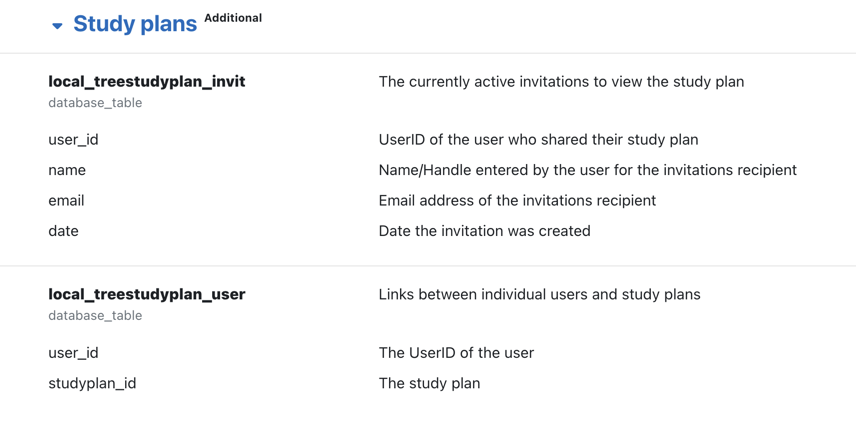Click 'Links between individual users' description
The width and height of the screenshot is (856, 436).
click(x=539, y=295)
